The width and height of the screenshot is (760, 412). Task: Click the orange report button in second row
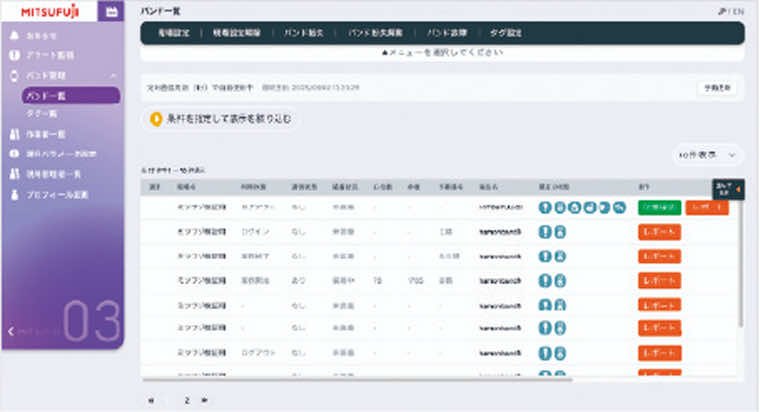[x=660, y=232]
